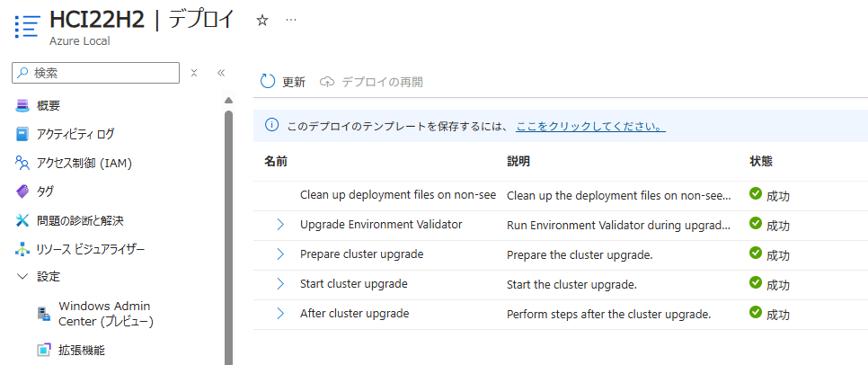This screenshot has width=868, height=365.
Task: Click the HCI22H2 resource list icon
Action: coord(28,26)
